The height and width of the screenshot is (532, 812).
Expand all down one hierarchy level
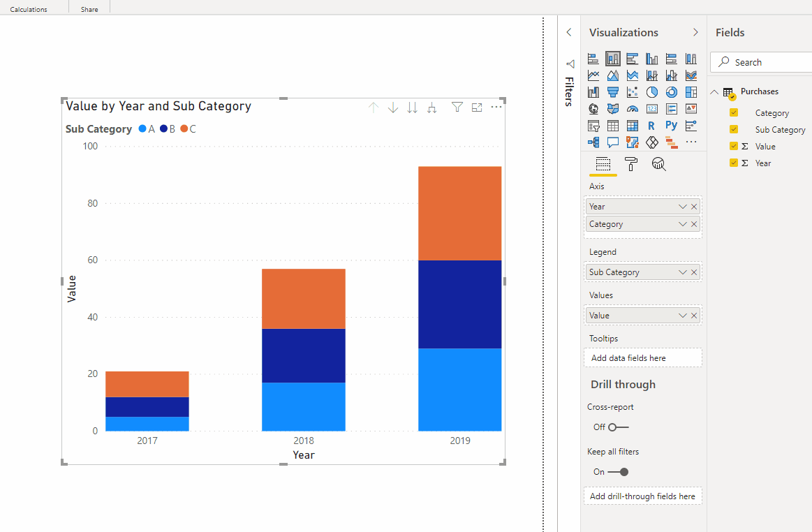(432, 108)
